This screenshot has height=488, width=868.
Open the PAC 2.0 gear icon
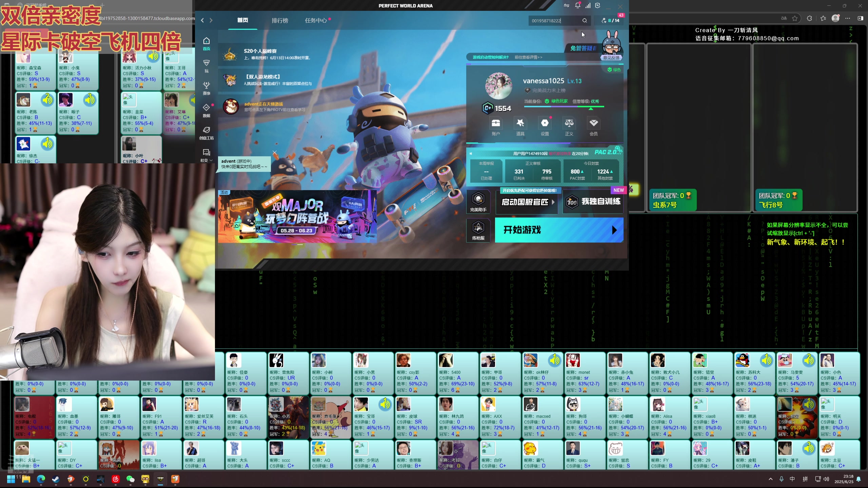pyautogui.click(x=618, y=148)
